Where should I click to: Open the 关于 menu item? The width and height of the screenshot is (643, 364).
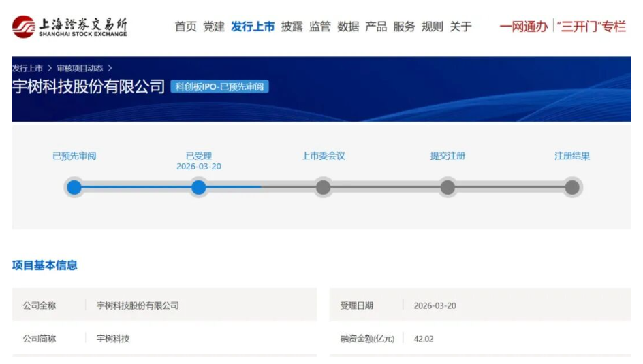click(x=460, y=27)
